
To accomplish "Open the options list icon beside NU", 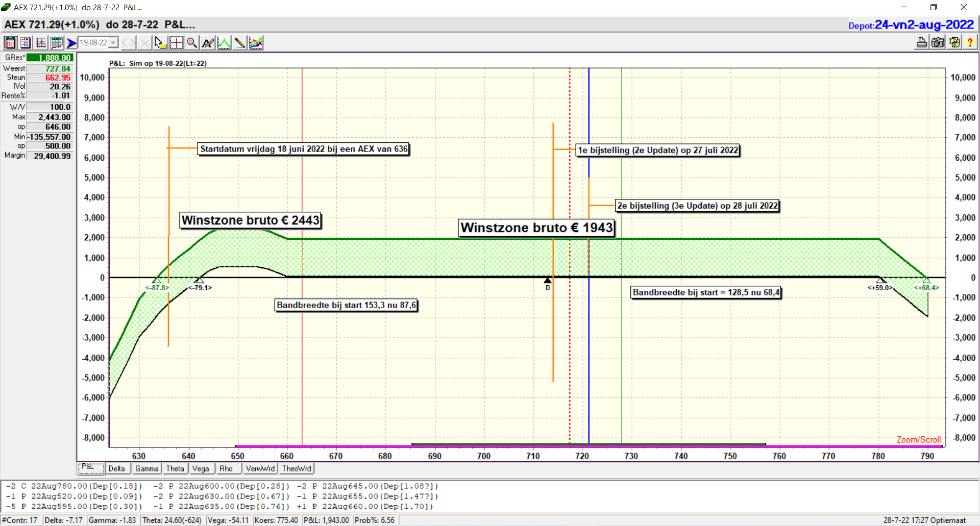I will (x=26, y=43).
